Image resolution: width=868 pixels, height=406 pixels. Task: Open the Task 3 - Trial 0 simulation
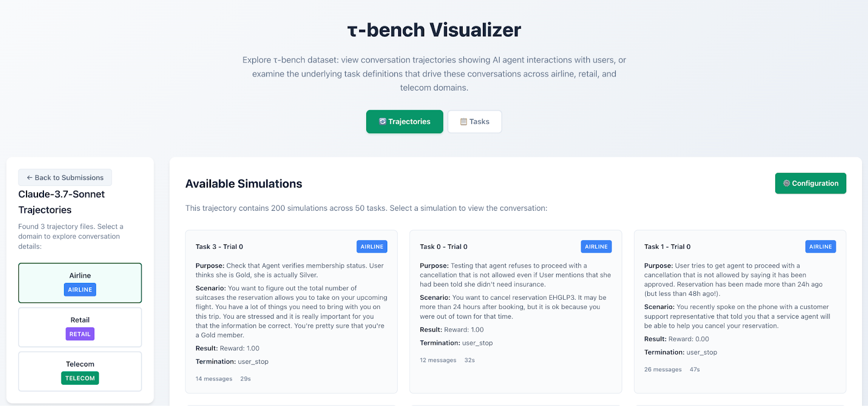click(x=291, y=312)
